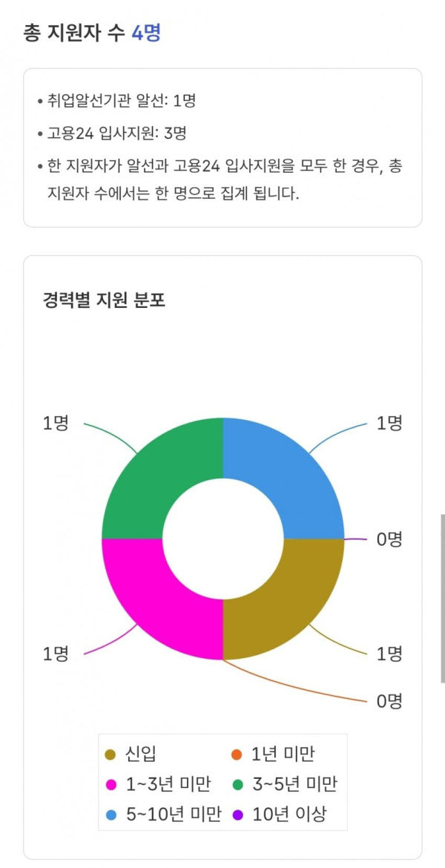Click the 0명 label on orange line

389,701
